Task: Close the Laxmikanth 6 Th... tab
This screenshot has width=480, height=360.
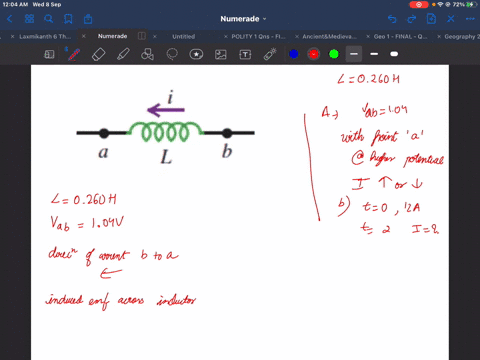Action: pyautogui.click(x=12, y=36)
